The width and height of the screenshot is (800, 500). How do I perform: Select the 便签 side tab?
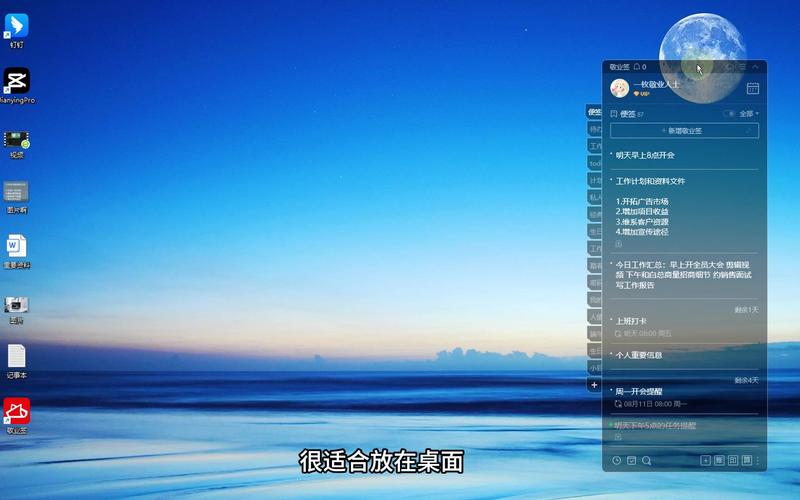point(594,112)
